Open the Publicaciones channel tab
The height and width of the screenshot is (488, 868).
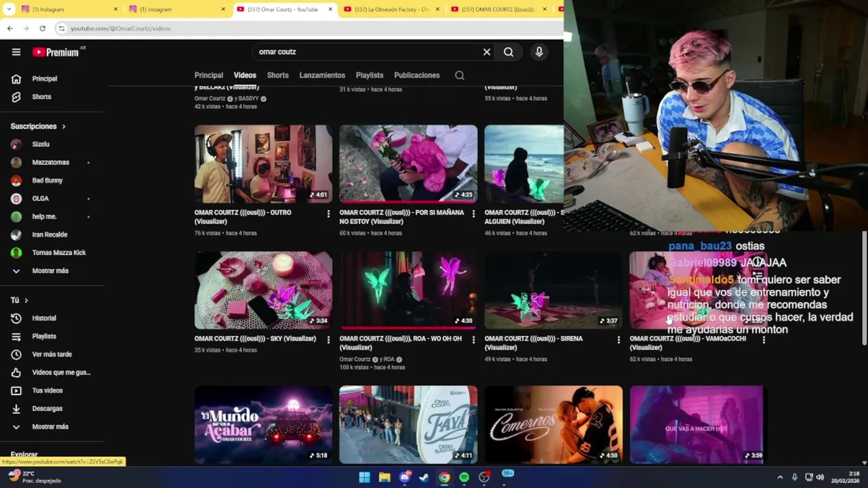click(417, 75)
